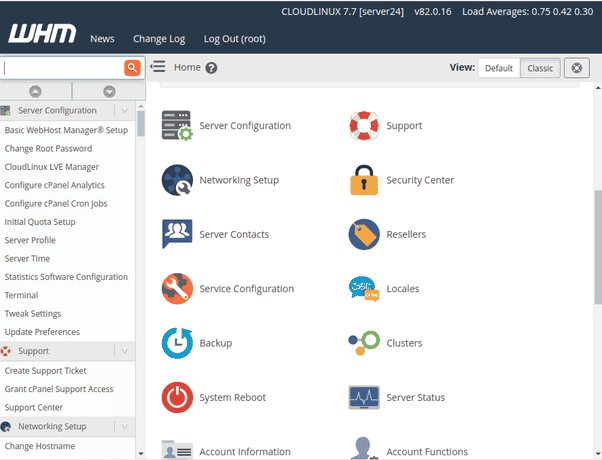This screenshot has width=602, height=460.
Task: Open the Account Functions person icon
Action: [x=364, y=448]
